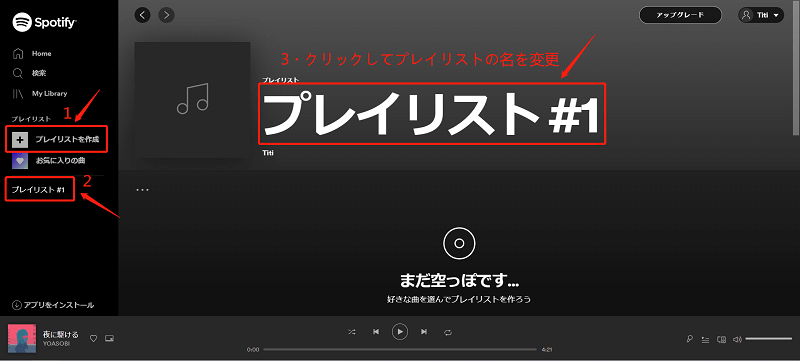The image size is (800, 361).
Task: Click the playlist cover image placeholder
Action: 192,99
